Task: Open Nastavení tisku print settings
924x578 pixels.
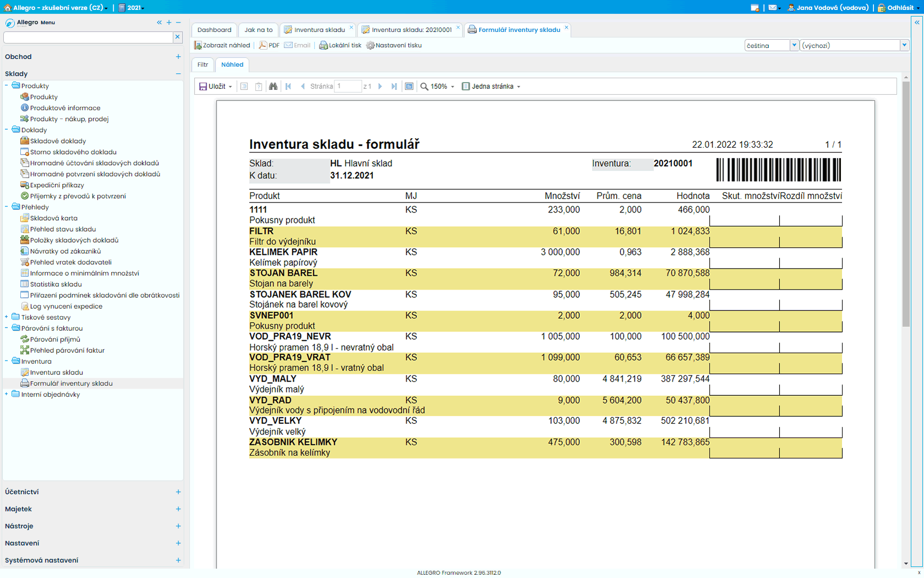Action: [394, 45]
